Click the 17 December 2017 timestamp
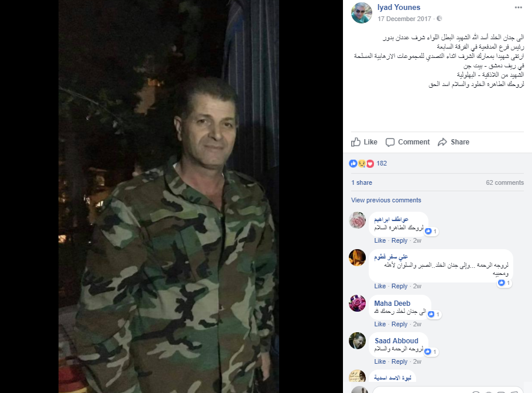 (404, 19)
